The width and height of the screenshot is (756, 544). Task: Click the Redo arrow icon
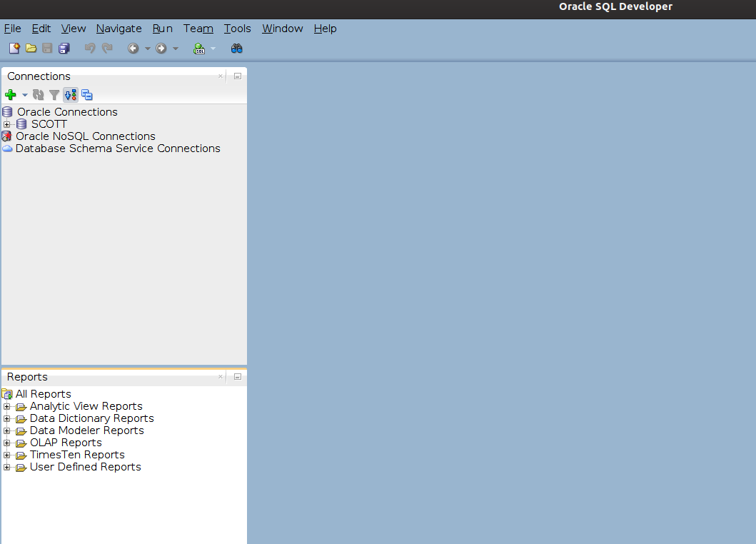click(107, 49)
